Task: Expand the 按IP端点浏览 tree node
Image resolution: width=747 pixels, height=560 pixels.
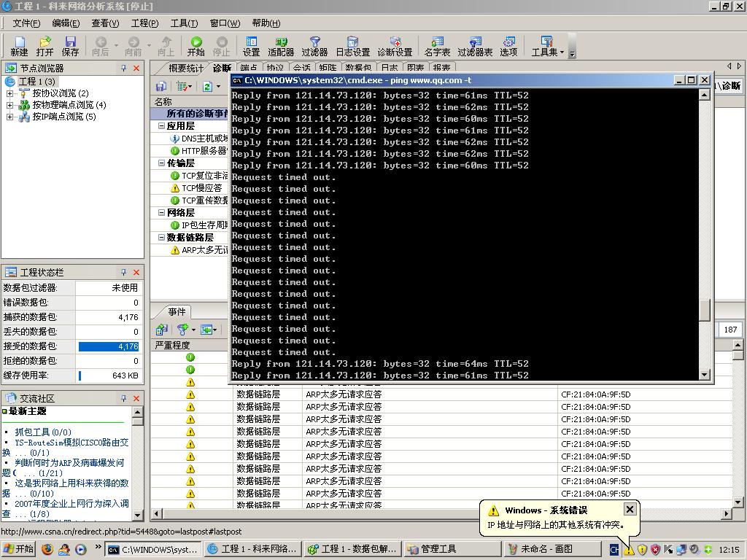Action: click(x=10, y=117)
